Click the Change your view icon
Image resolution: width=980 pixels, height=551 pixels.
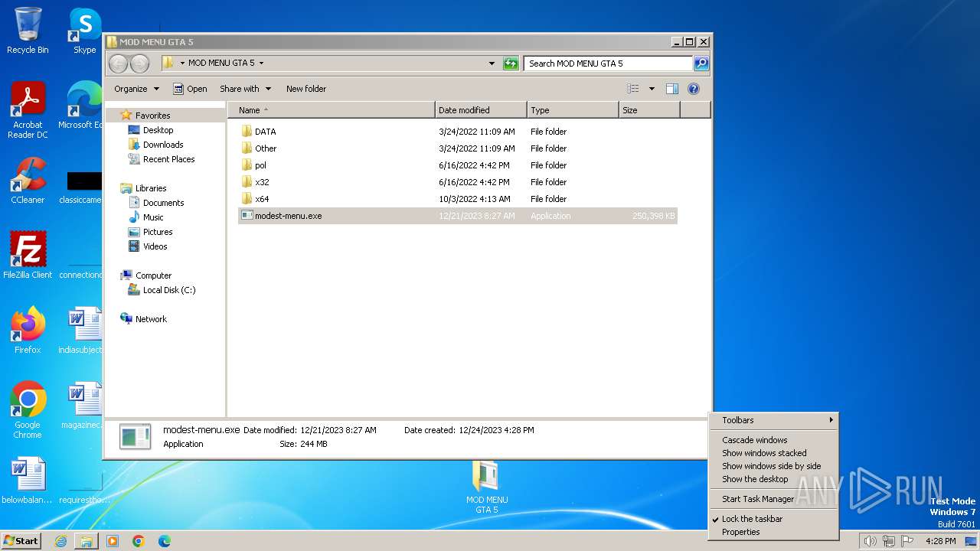tap(633, 89)
